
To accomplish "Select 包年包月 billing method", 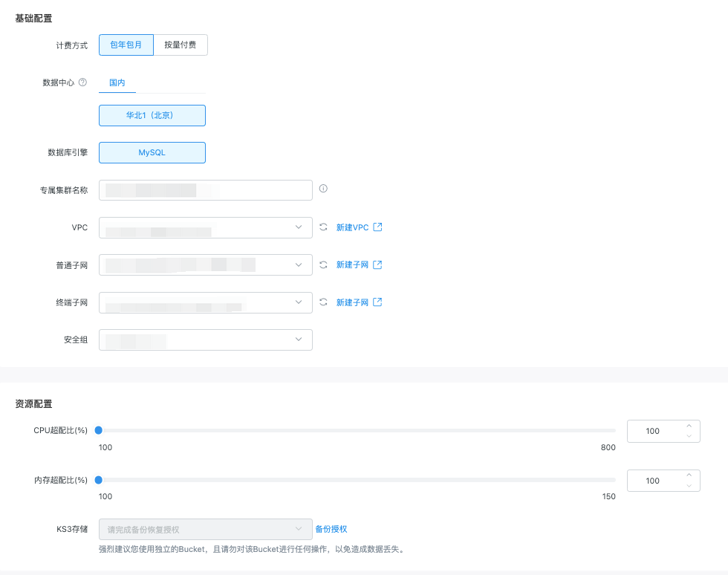I will pos(126,45).
